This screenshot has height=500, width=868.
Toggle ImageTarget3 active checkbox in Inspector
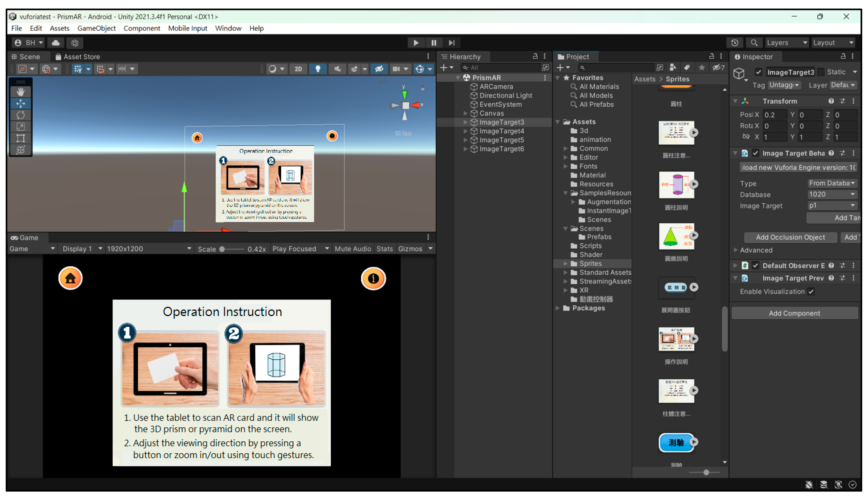point(758,72)
